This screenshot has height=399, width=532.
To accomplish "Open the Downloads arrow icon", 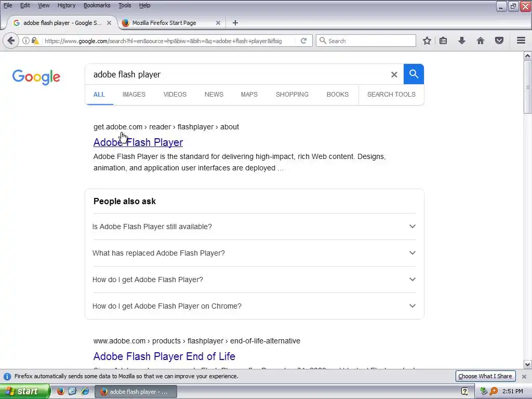I will click(x=462, y=41).
